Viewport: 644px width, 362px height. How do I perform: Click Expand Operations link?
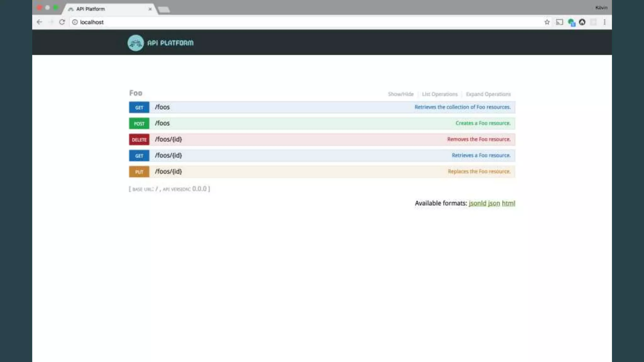(x=488, y=94)
